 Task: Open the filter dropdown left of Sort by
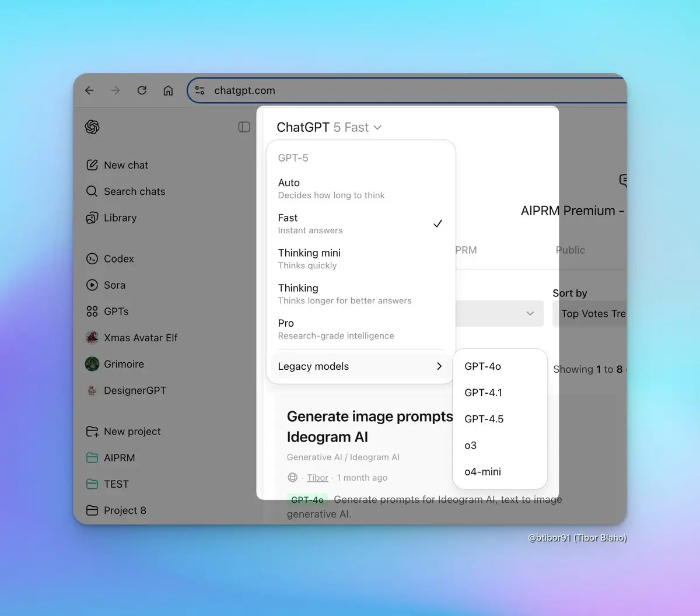(x=499, y=314)
